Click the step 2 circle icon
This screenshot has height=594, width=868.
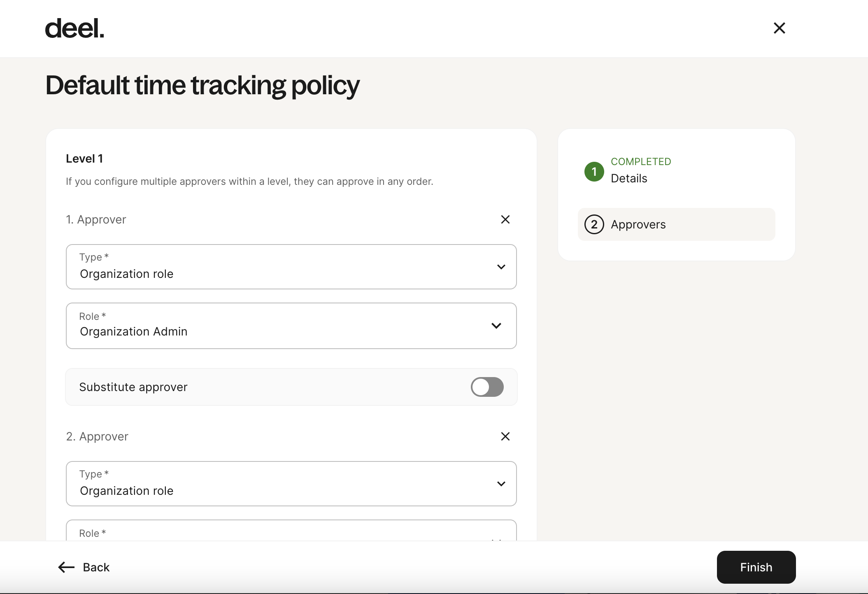click(594, 224)
